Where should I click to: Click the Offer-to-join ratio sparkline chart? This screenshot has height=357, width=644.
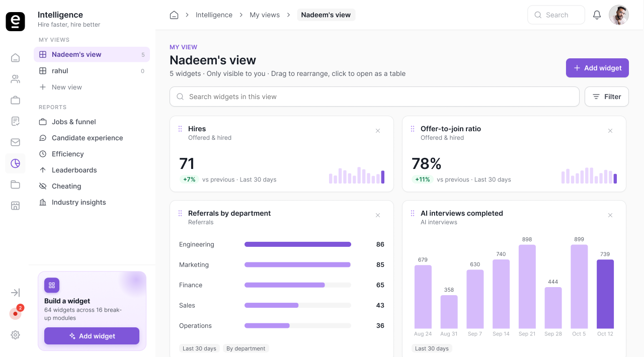tap(589, 175)
